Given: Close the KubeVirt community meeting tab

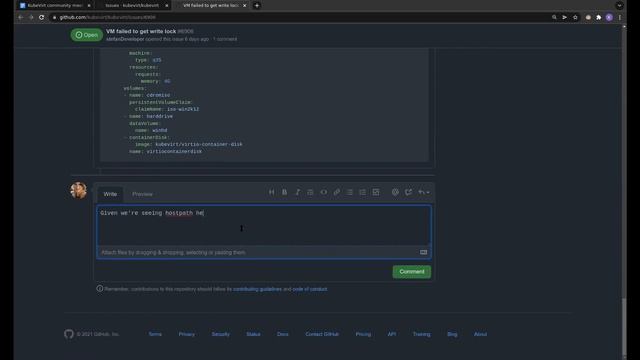Looking at the screenshot, I should click(x=89, y=6).
